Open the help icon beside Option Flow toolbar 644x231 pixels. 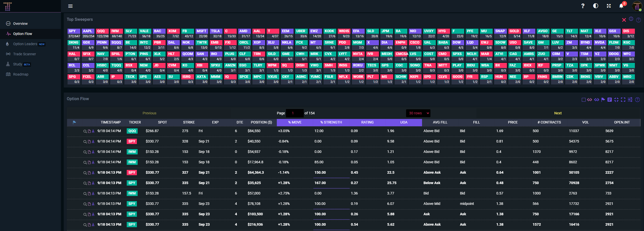coord(638,100)
